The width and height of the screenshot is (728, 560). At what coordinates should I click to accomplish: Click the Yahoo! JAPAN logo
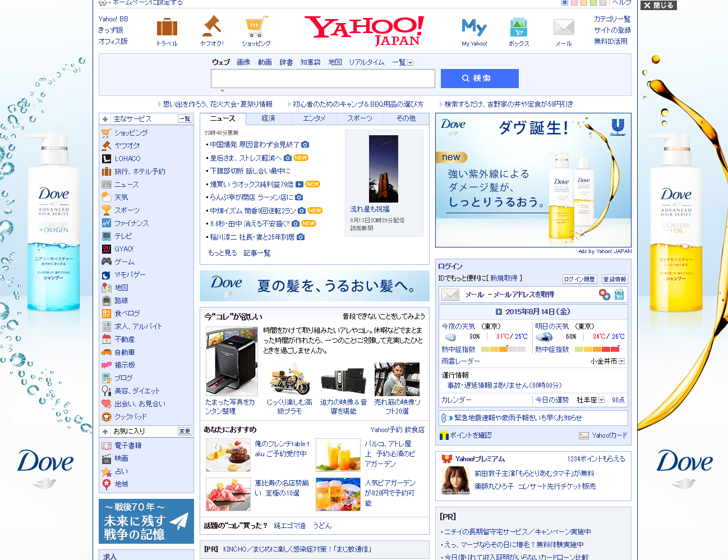(365, 30)
